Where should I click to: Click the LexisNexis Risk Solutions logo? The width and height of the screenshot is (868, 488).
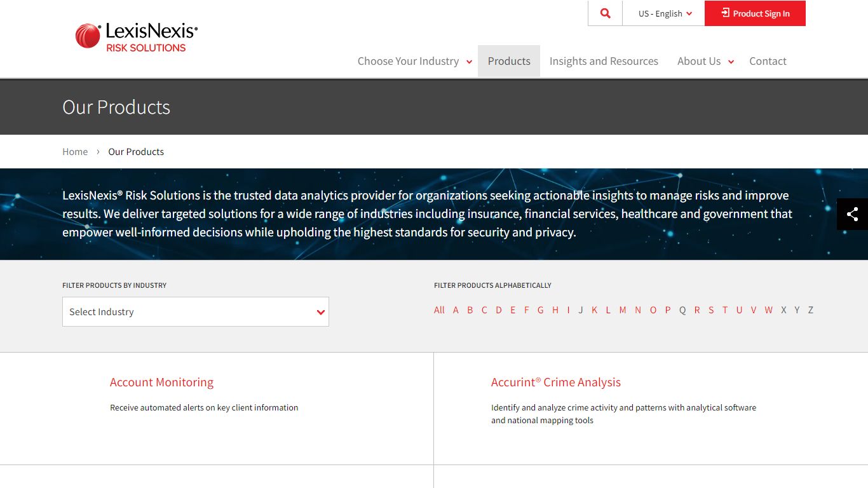[137, 37]
